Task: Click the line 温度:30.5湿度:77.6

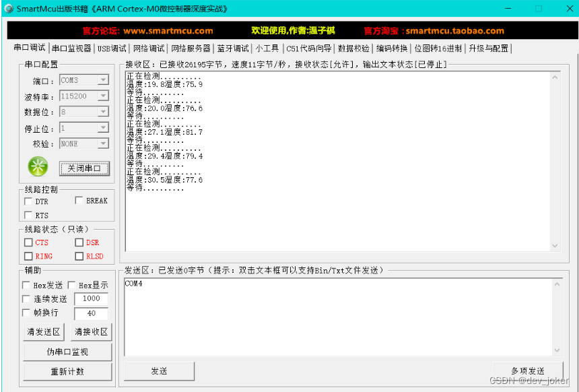Action: click(165, 180)
